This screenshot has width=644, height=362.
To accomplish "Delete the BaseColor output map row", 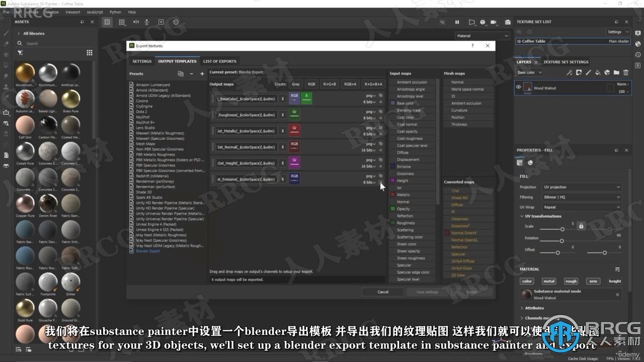I will pyautogui.click(x=380, y=102).
